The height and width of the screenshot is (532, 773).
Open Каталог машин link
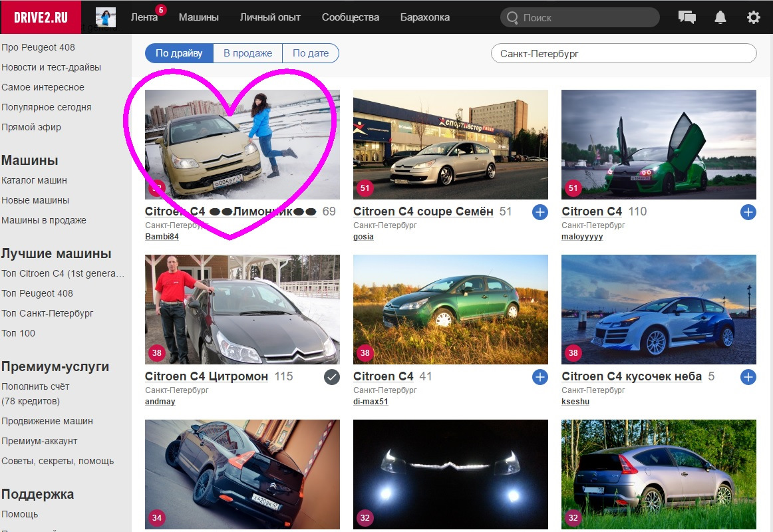[x=34, y=180]
